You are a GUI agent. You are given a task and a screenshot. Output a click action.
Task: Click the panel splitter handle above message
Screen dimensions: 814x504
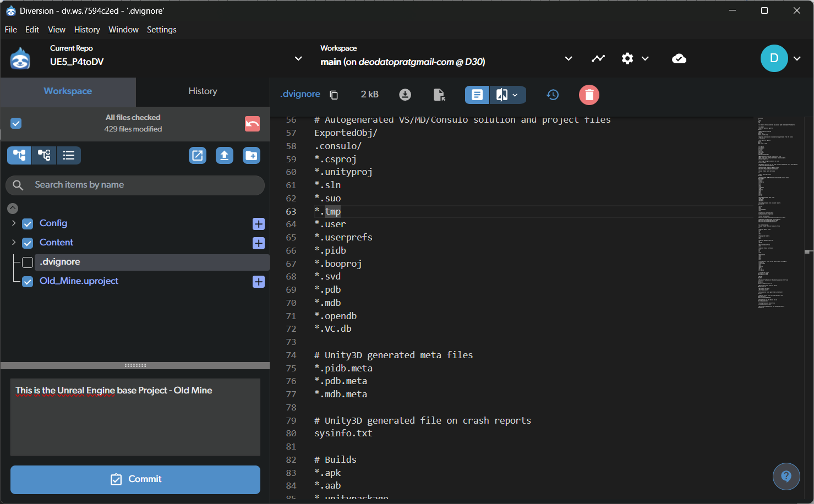point(135,365)
